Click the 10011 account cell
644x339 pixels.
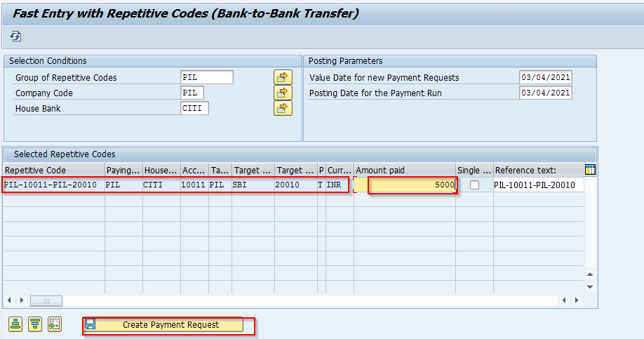tap(194, 185)
